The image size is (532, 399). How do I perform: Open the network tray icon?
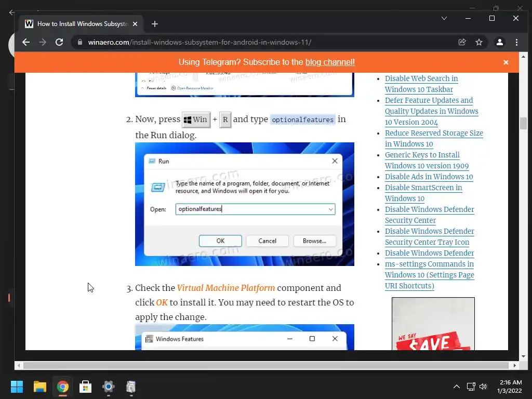tap(471, 387)
